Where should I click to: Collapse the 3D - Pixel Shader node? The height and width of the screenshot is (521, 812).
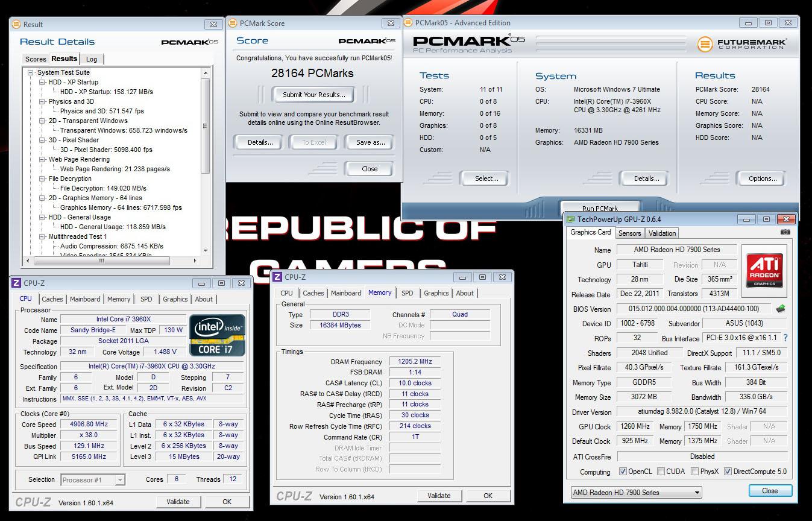tap(42, 140)
